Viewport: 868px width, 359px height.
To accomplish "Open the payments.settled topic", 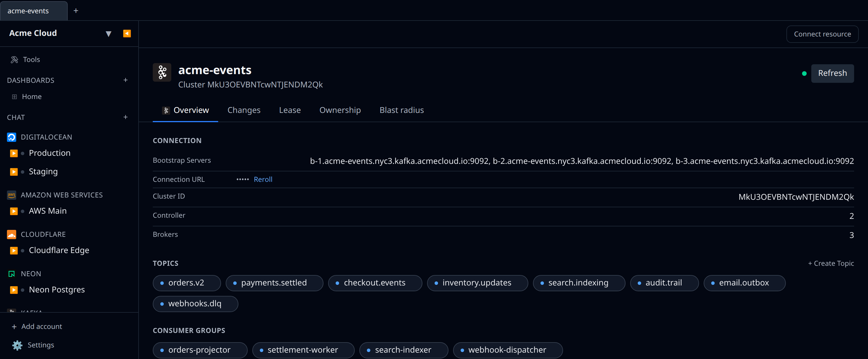I will [x=274, y=283].
